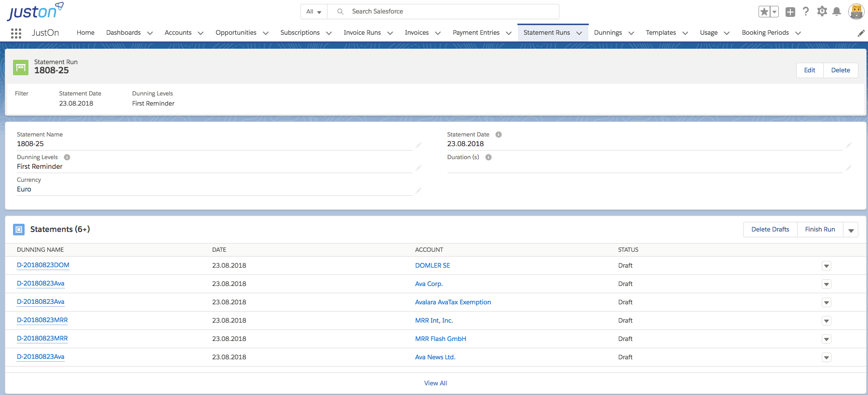Click the Delete button
868x395 pixels.
pos(841,70)
